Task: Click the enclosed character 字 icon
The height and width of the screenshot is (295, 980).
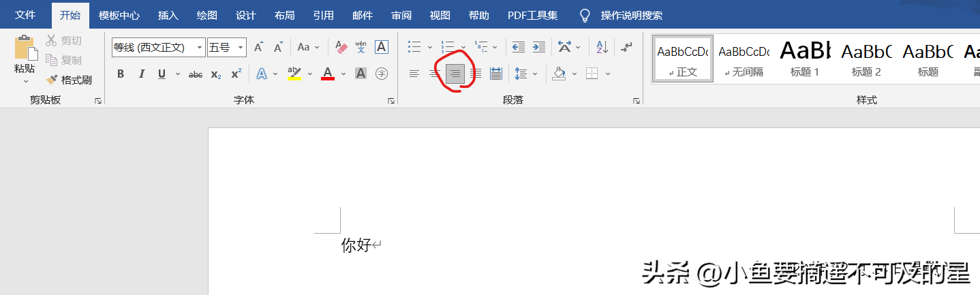Action: [382, 74]
